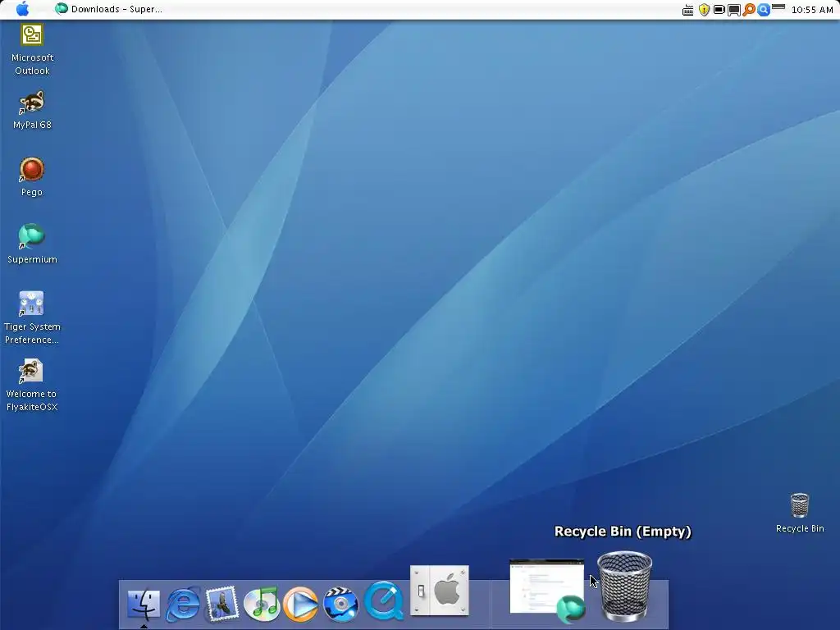Launch Internet Explorer from the dock
This screenshot has height=630, width=840.
183,604
